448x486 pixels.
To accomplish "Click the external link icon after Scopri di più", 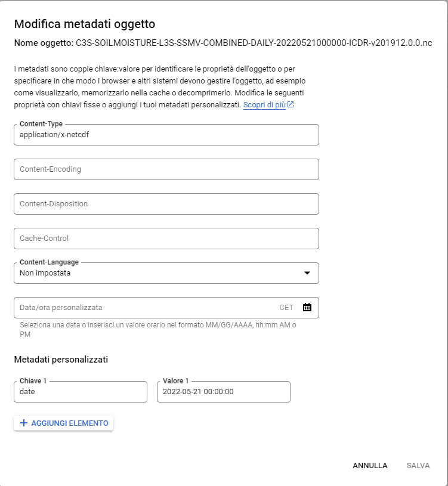I will (x=291, y=104).
